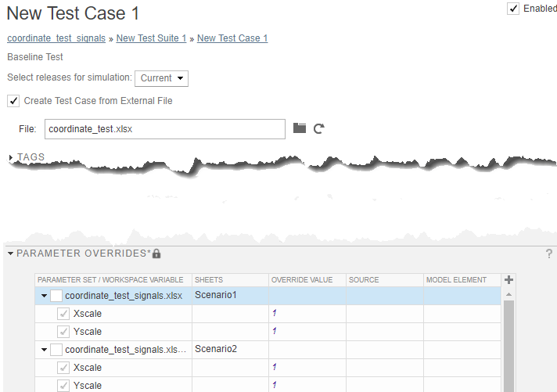Check the Scenario1 coordinate_test_signals.xlsx checkbox

click(56, 296)
